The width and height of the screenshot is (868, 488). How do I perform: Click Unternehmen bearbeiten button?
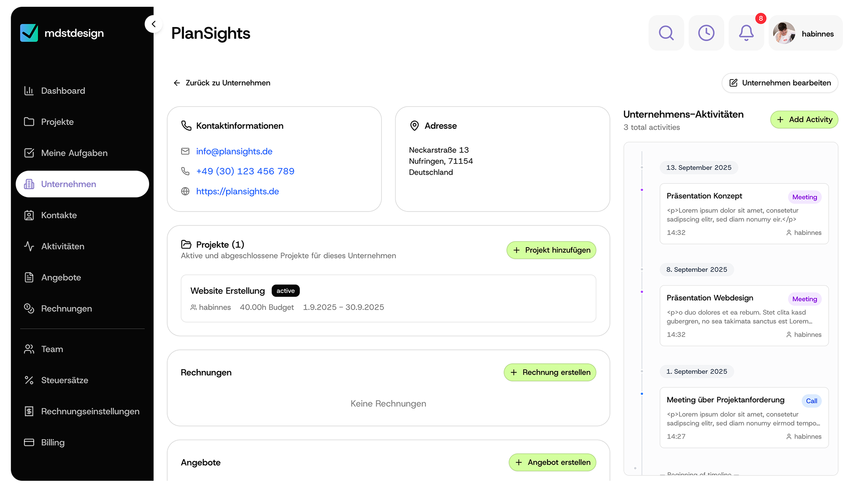(x=780, y=83)
